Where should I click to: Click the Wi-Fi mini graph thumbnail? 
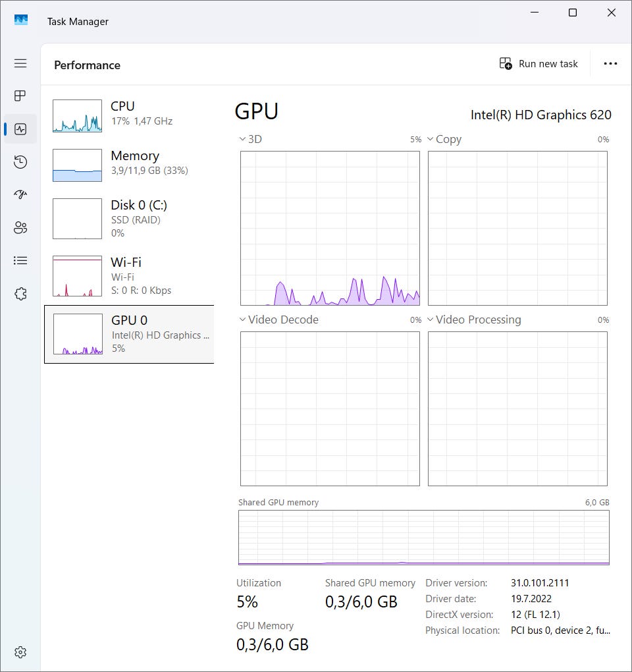[x=78, y=276]
